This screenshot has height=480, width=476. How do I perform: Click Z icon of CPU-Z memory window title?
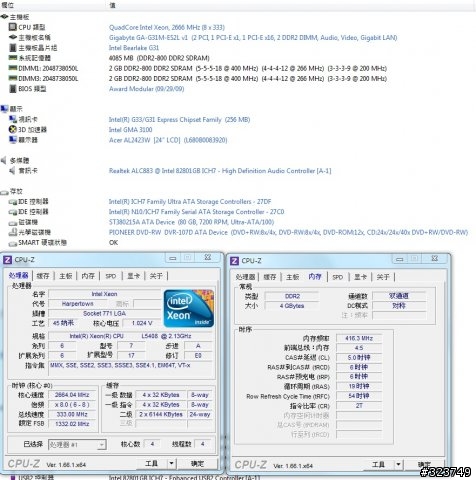[235, 261]
